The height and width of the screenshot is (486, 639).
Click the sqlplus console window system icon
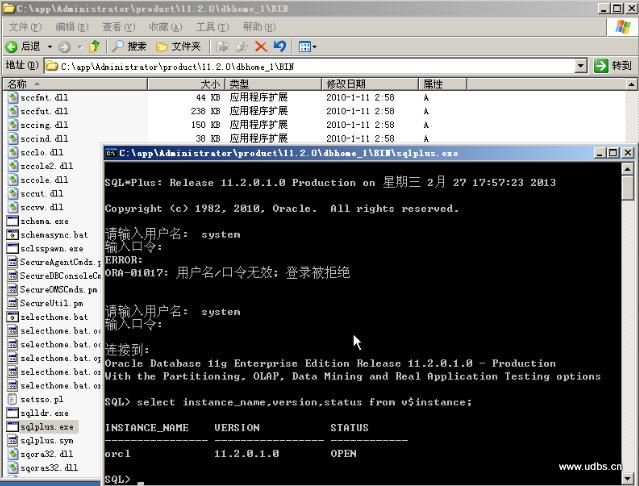coord(110,154)
